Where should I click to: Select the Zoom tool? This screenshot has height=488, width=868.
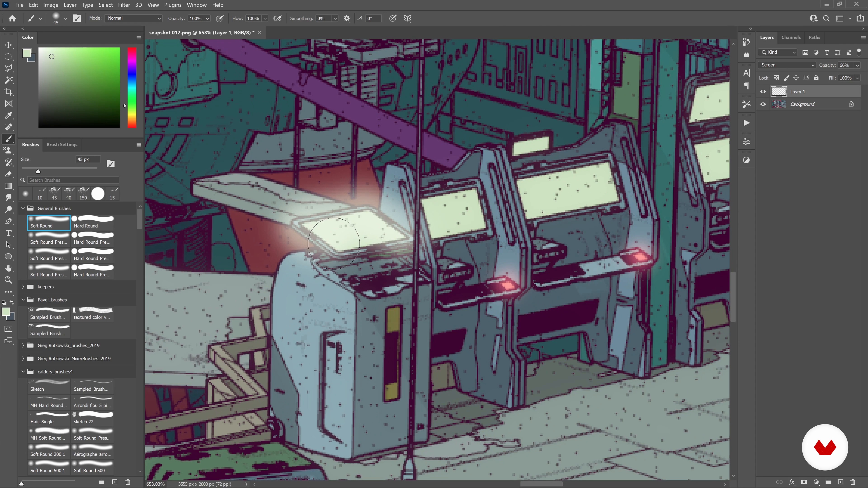point(9,280)
